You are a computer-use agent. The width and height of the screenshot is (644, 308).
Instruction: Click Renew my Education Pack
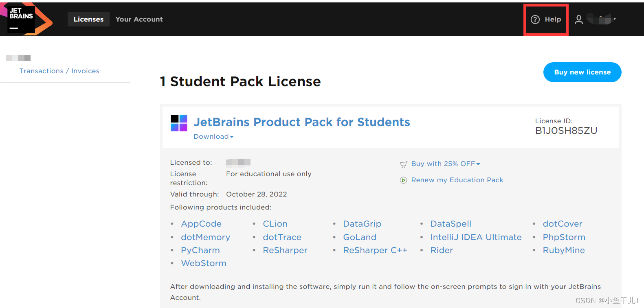coord(457,180)
